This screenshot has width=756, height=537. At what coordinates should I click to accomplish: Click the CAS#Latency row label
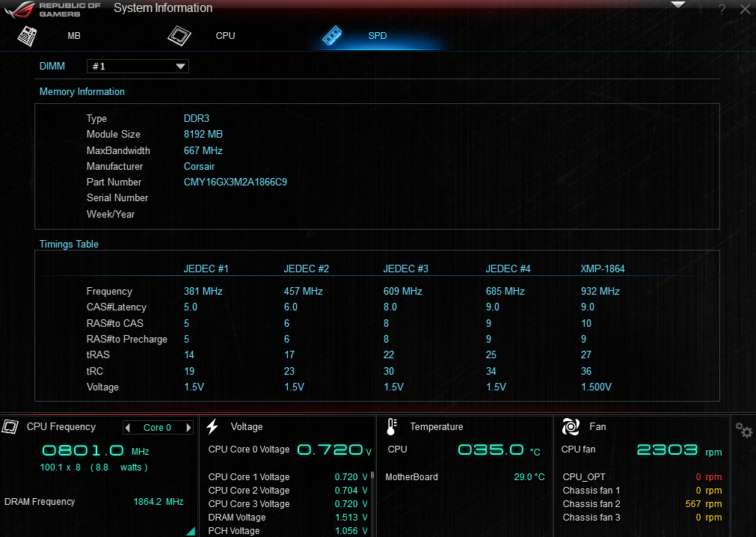(116, 307)
